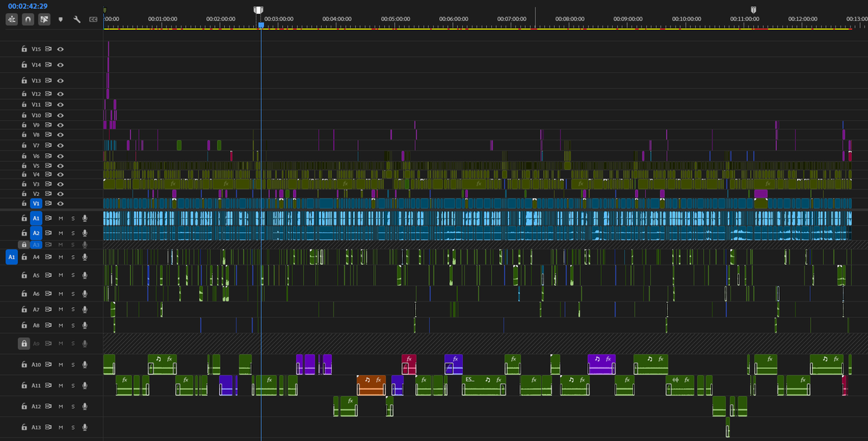Toggle Linked Selection button
The width and height of the screenshot is (868, 441).
(44, 20)
